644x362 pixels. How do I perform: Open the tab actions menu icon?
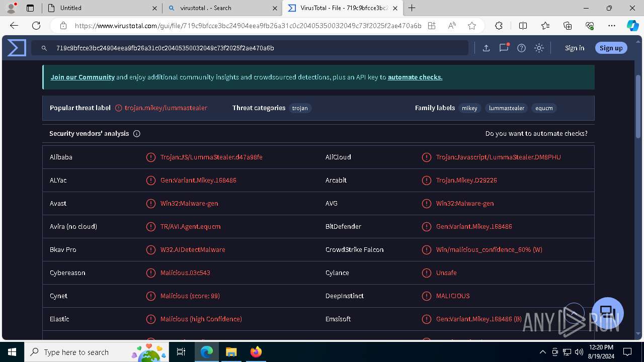pos(30,8)
